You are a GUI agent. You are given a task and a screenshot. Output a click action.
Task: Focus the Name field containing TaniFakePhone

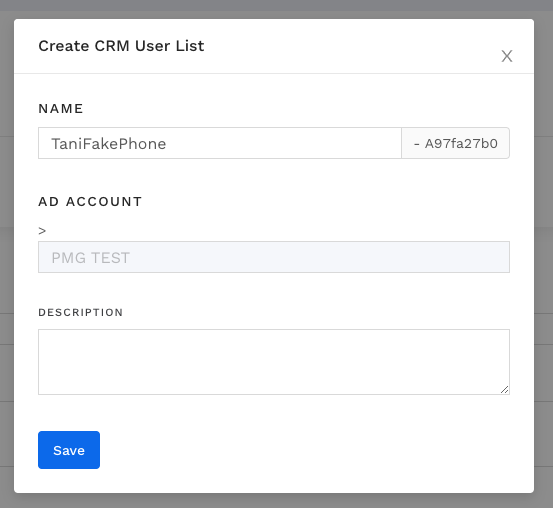click(x=220, y=143)
